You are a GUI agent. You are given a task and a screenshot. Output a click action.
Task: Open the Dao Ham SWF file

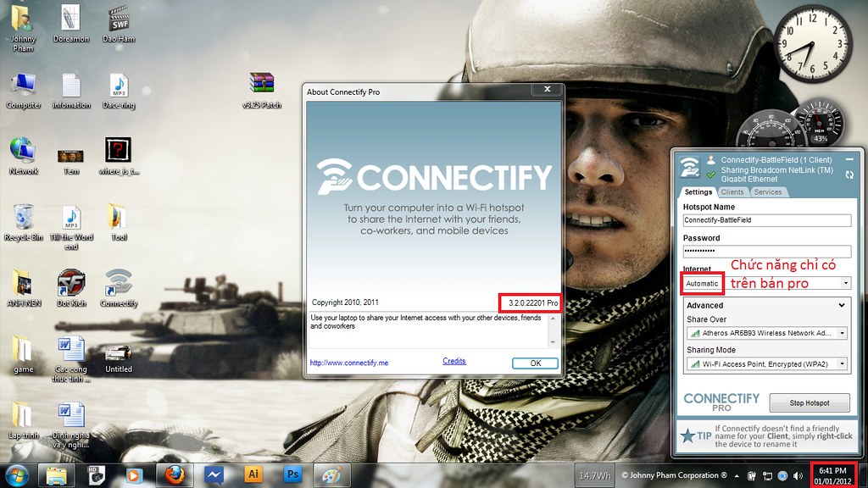pos(119,25)
